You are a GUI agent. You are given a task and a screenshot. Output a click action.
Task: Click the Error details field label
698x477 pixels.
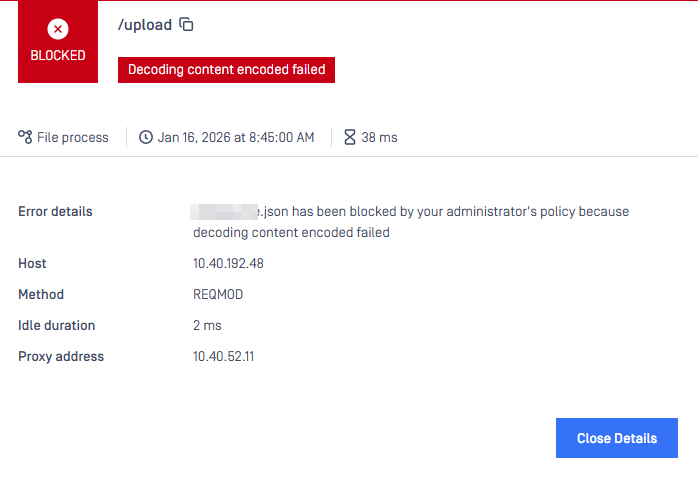click(55, 212)
